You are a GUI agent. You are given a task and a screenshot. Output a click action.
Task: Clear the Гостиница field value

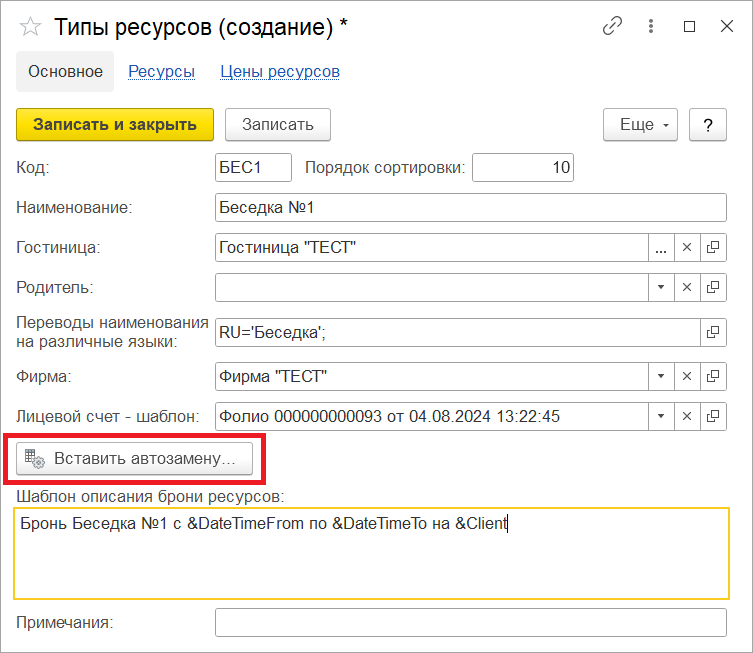pyautogui.click(x=687, y=248)
